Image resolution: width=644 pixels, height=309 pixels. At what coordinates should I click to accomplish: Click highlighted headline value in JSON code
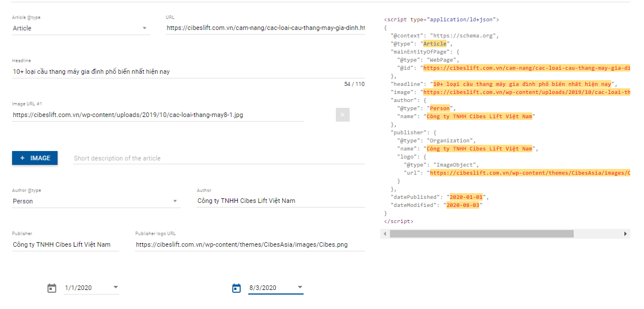[x=522, y=84]
